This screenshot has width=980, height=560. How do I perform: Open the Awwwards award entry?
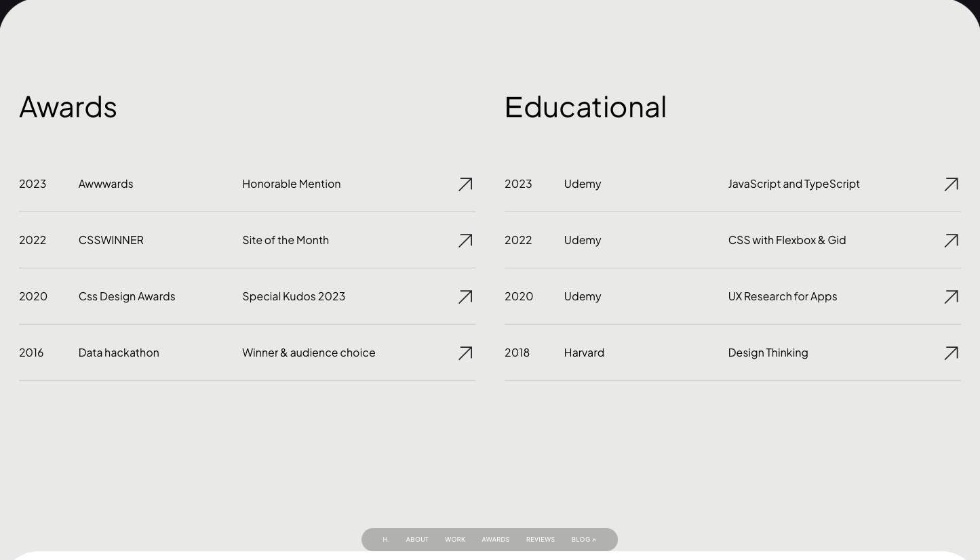(x=106, y=184)
